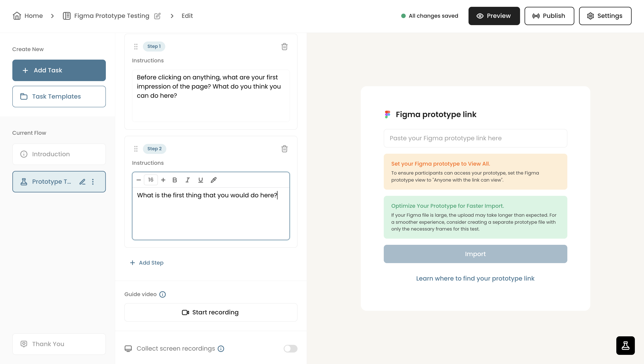
Task: Click the Import button
Action: click(x=475, y=254)
